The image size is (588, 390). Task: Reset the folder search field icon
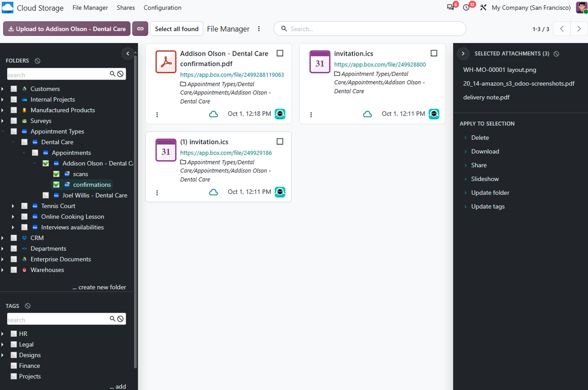pyautogui.click(x=120, y=74)
